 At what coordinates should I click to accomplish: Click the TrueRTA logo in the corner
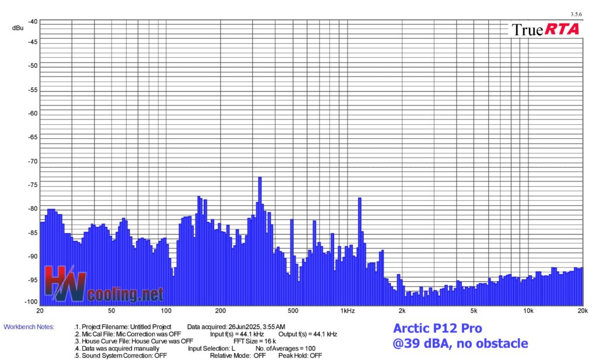coord(545,29)
